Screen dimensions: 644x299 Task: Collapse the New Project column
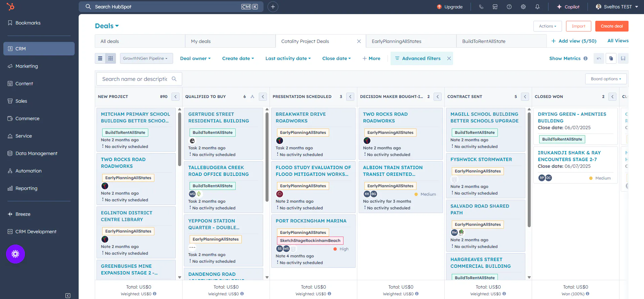pos(175,97)
